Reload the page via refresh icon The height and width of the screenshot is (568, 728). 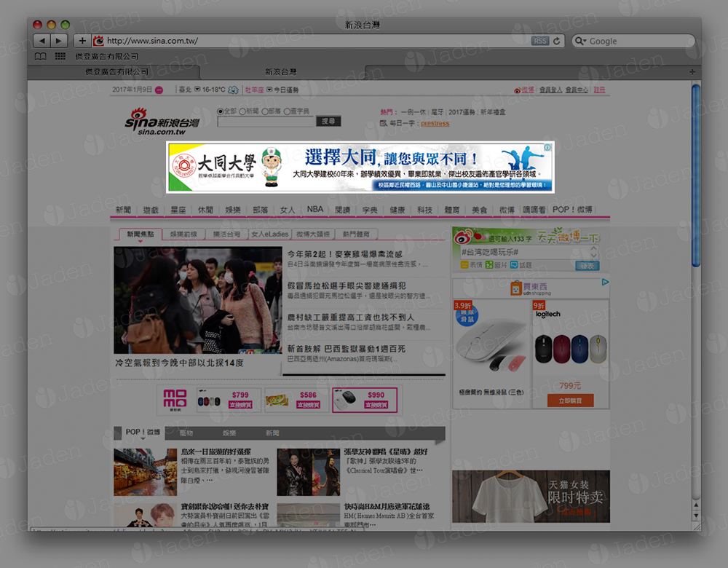coord(557,41)
